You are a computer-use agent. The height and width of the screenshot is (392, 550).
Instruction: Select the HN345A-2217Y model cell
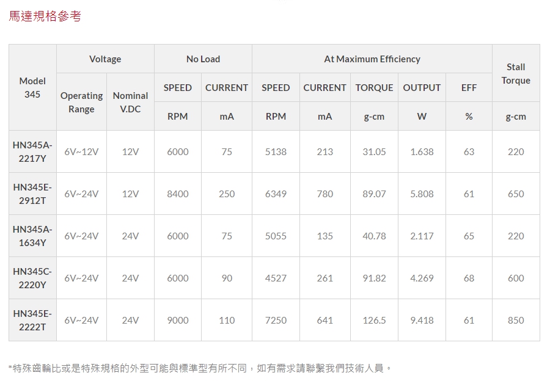(x=32, y=152)
